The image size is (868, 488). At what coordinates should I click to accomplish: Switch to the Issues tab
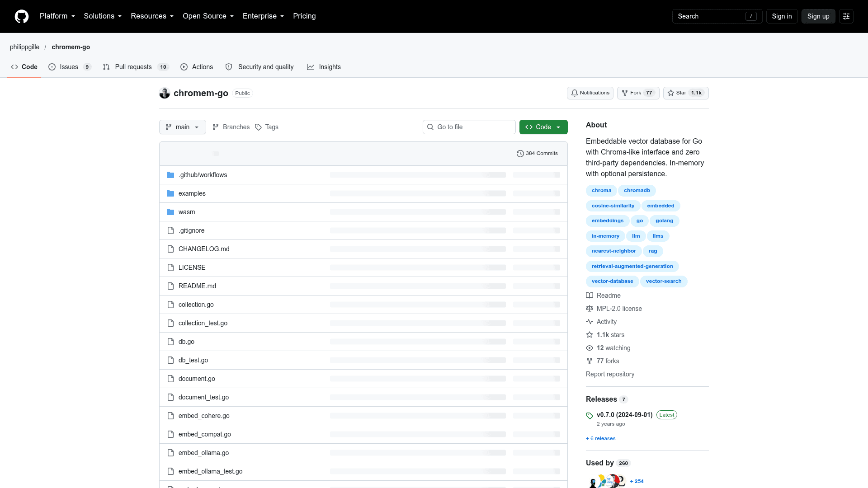70,67
